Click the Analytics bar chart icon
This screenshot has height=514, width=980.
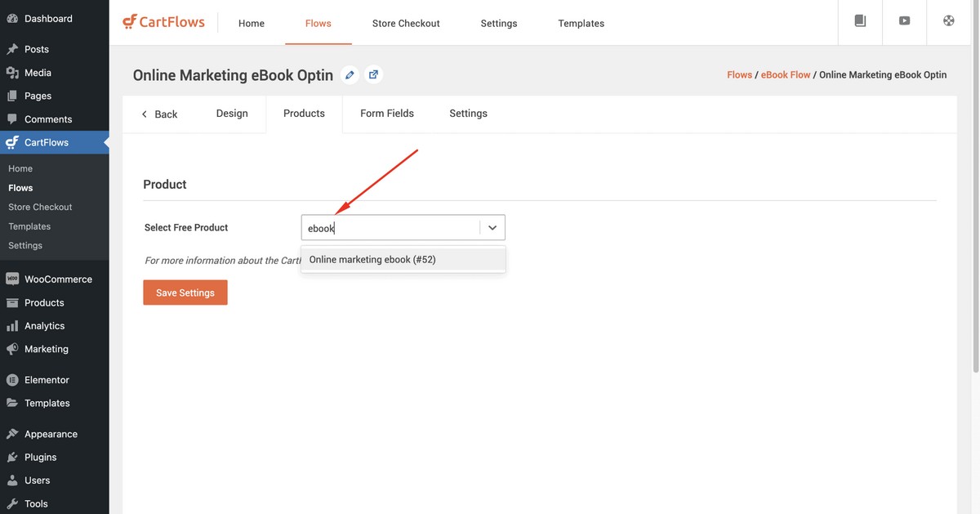(x=12, y=325)
